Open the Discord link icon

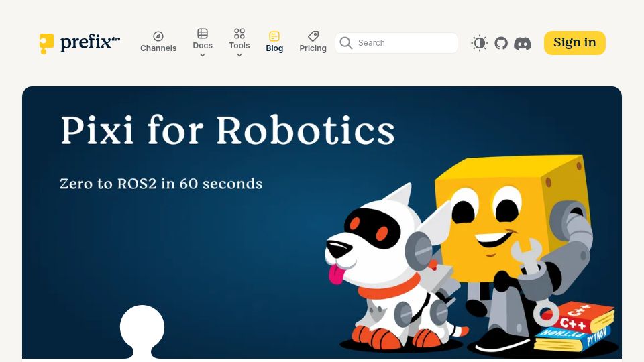pyautogui.click(x=523, y=43)
